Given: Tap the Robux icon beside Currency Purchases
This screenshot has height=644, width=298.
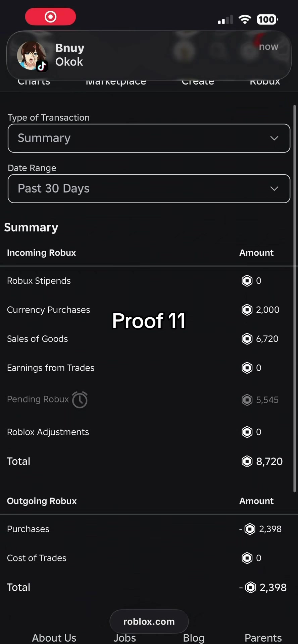Looking at the screenshot, I should tap(247, 310).
